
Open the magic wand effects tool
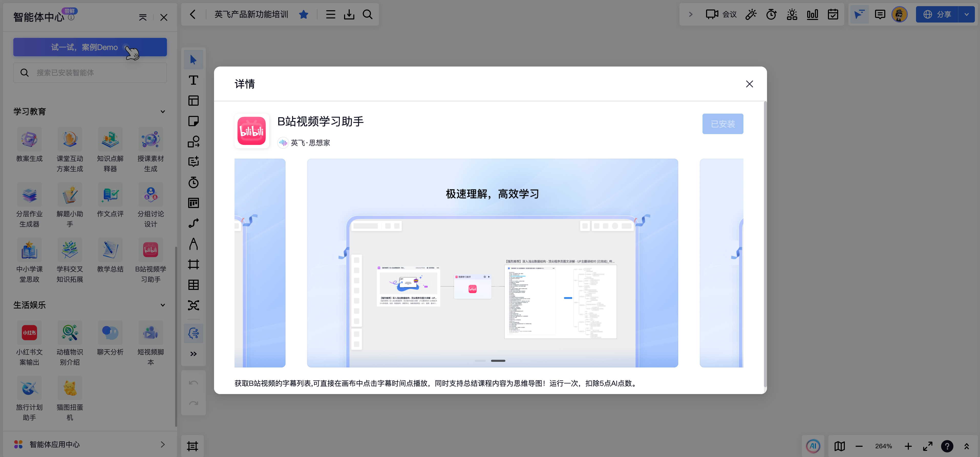click(x=751, y=14)
